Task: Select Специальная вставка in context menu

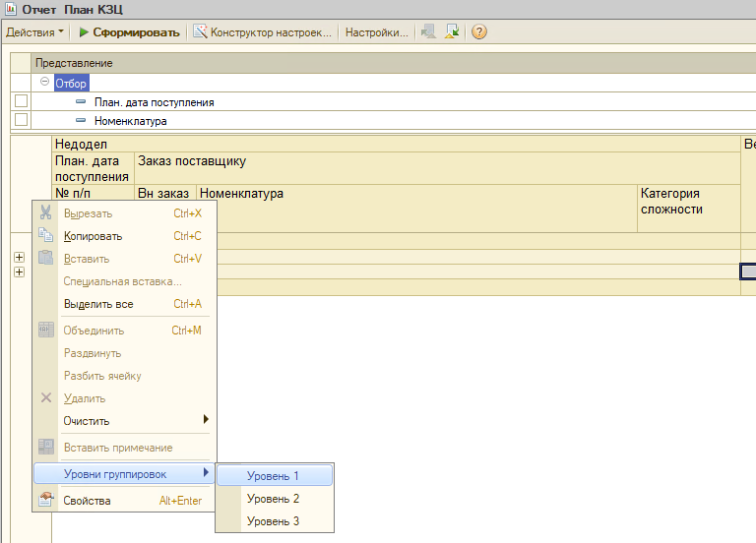Action: click(124, 281)
